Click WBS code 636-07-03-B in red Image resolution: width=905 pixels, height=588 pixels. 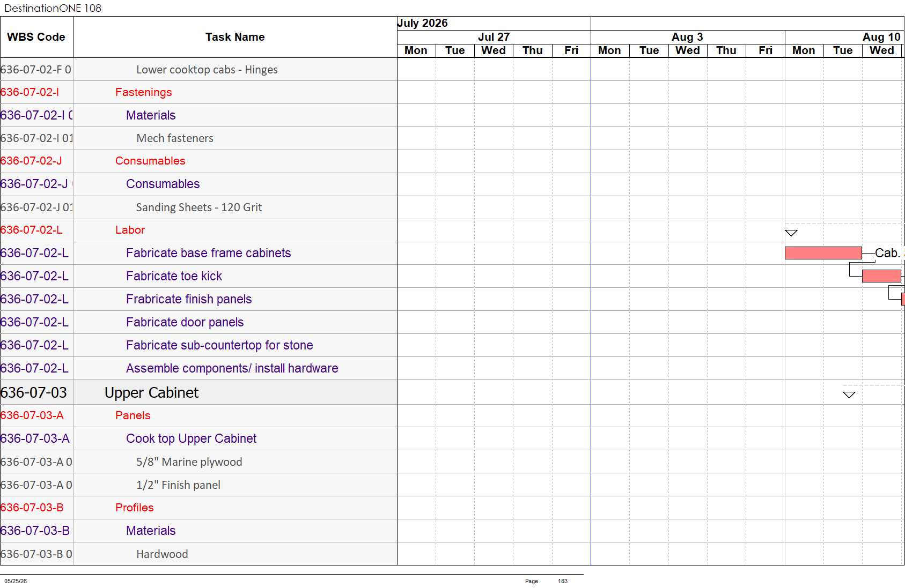pos(32,508)
